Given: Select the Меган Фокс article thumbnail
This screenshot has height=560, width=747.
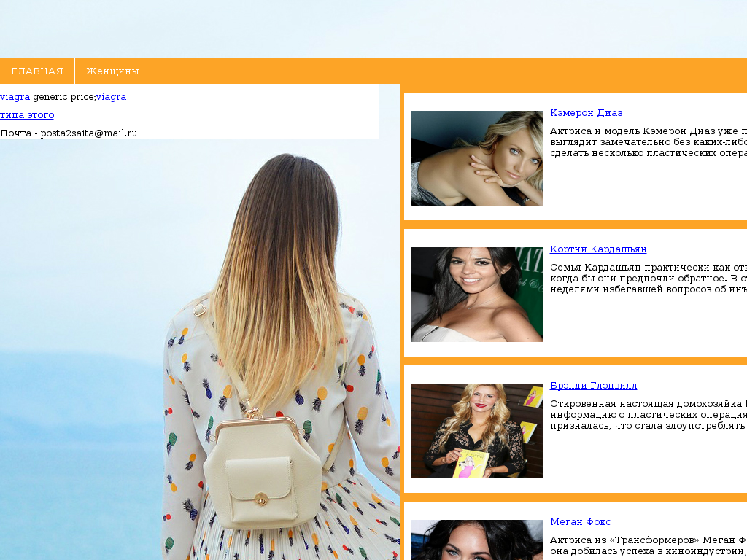Looking at the screenshot, I should coord(476,540).
